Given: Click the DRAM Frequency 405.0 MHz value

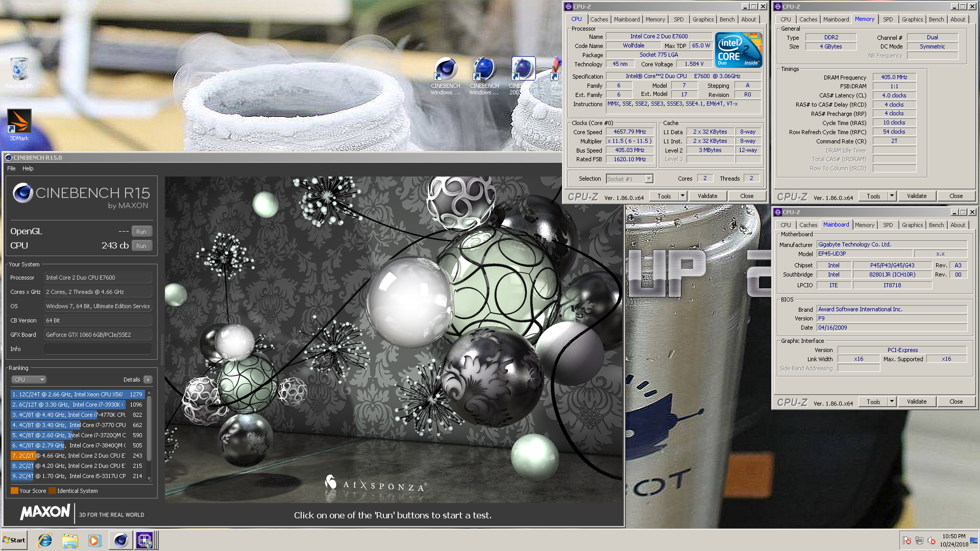Looking at the screenshot, I should pyautogui.click(x=894, y=77).
